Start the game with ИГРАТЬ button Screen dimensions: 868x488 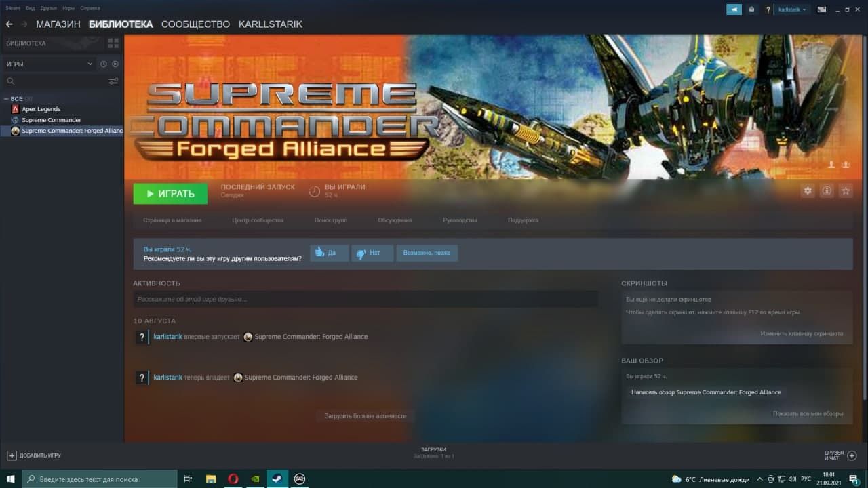click(x=170, y=194)
